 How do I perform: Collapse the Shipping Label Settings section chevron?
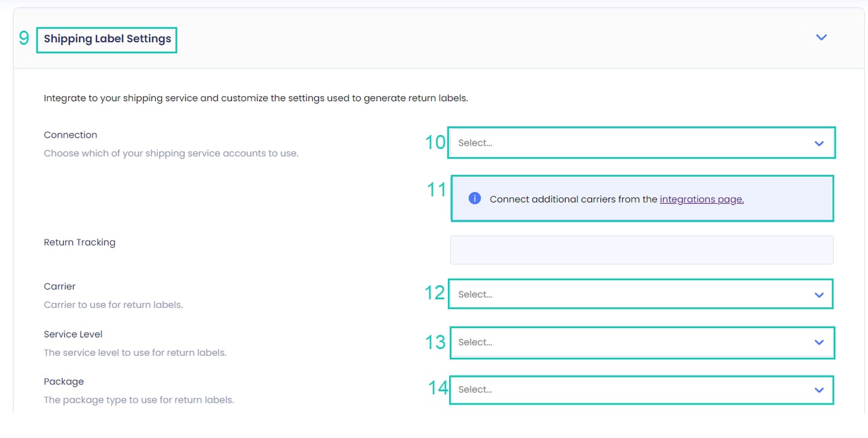[x=821, y=38]
